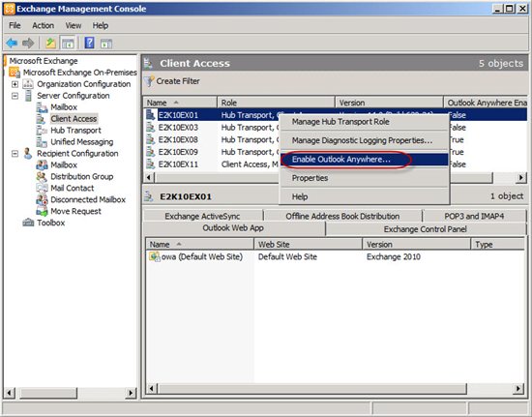The image size is (532, 417).
Task: Click the Mailbox icon under Recipient Configuration
Action: pos(42,164)
